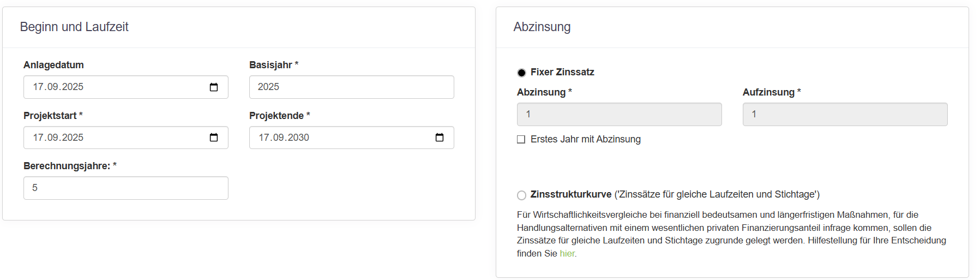Open the Anlagedatum calendar picker icon

tap(214, 87)
